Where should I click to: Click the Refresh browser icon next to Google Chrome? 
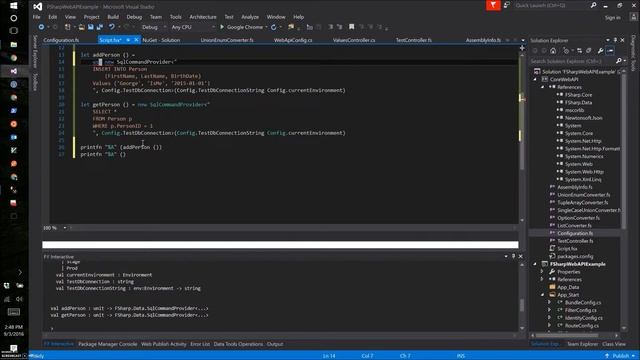(273, 27)
